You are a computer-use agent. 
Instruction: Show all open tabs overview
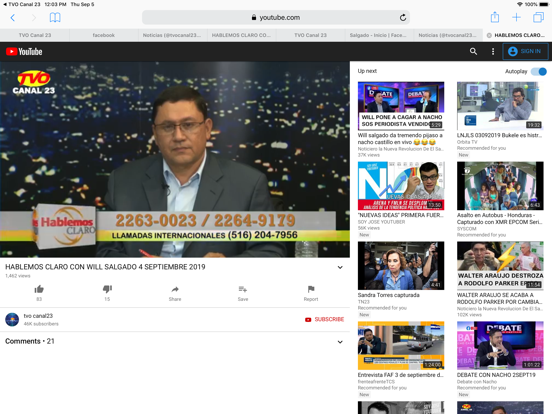(x=538, y=17)
